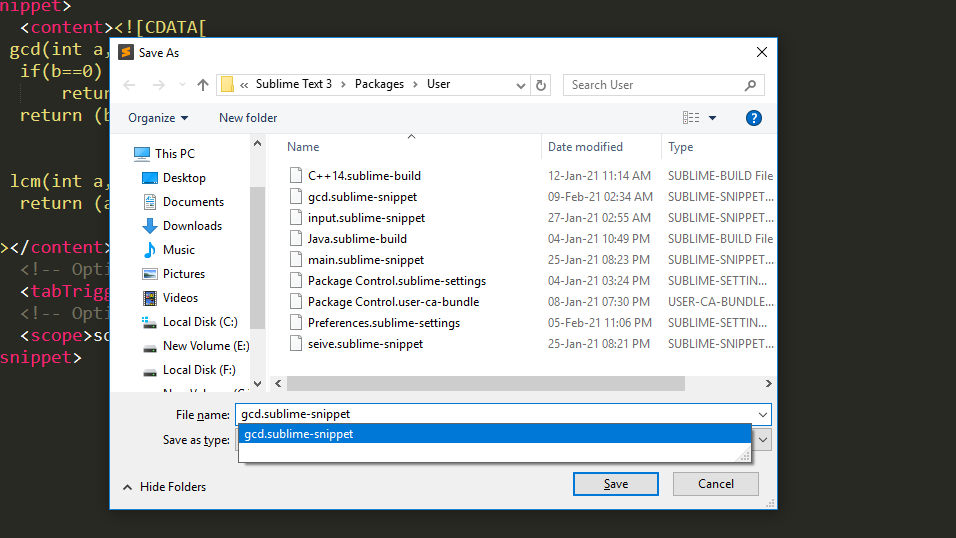Refresh the User folder listing
This screenshot has width=956, height=538.
coord(541,85)
